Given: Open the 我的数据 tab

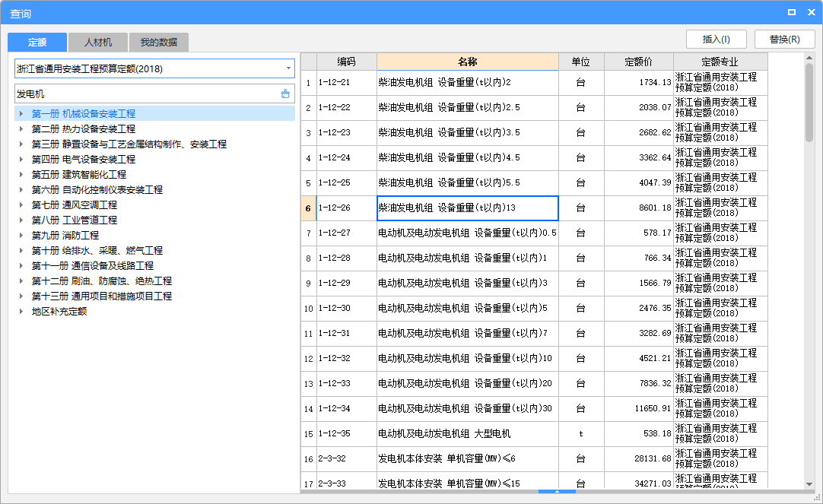Looking at the screenshot, I should coord(159,42).
